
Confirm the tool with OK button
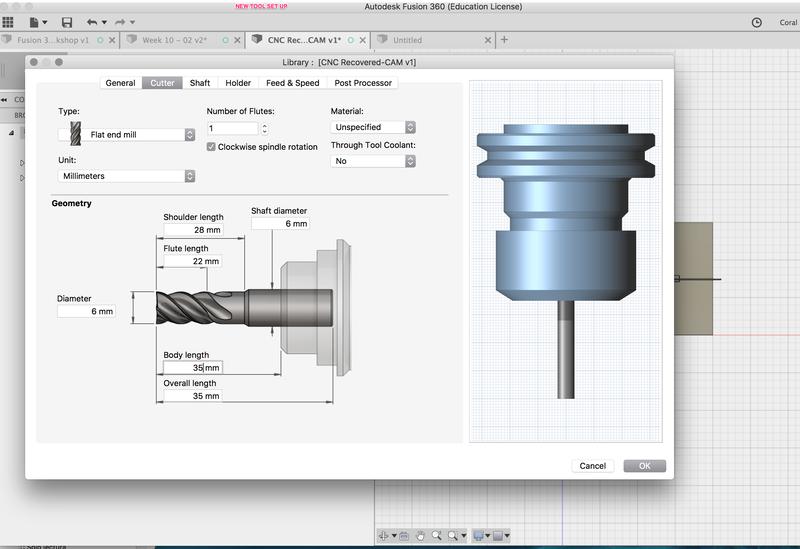tap(644, 466)
